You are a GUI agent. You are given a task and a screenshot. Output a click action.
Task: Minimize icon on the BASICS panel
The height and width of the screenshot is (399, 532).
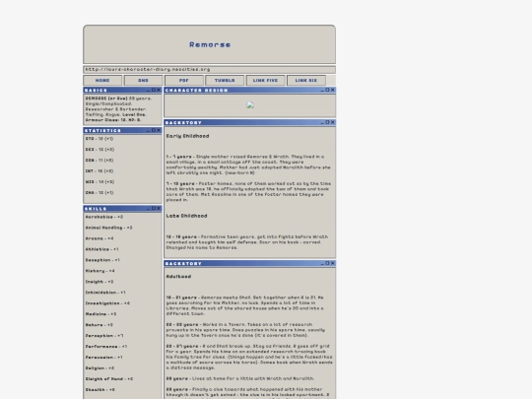coord(148,90)
